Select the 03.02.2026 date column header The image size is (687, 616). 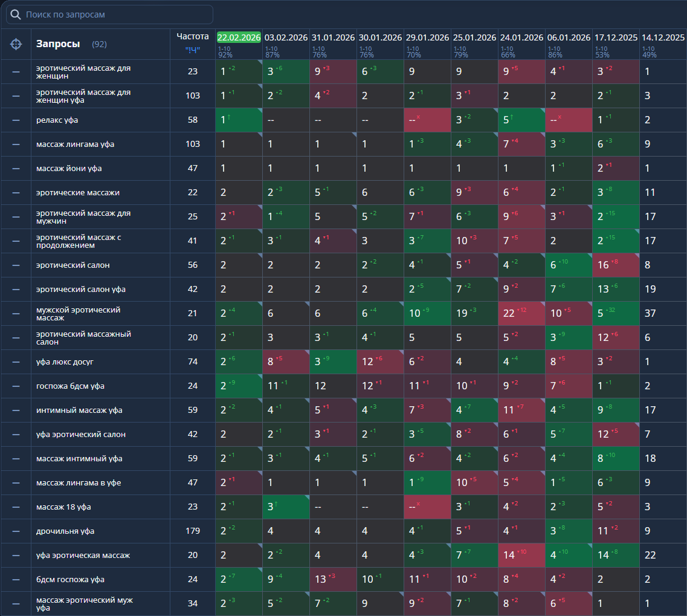(x=286, y=37)
